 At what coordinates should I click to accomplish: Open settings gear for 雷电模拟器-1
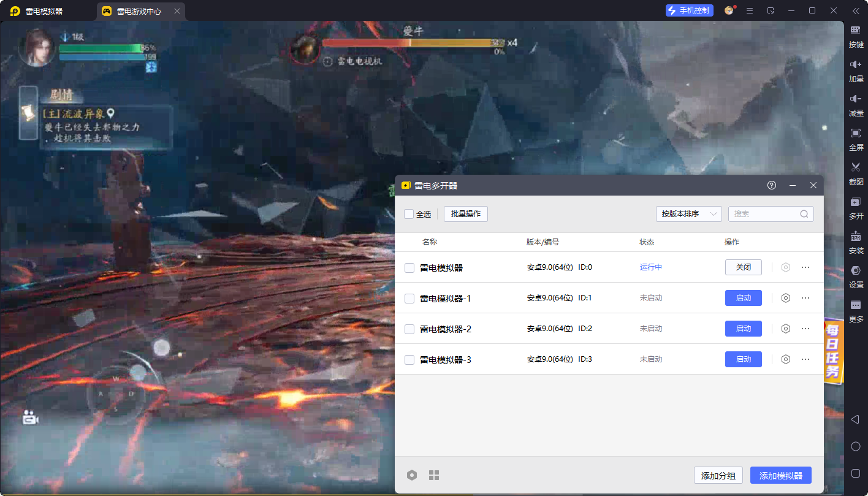786,298
